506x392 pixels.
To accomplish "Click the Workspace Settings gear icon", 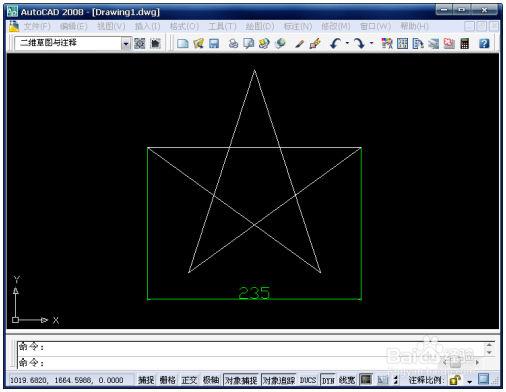I will pyautogui.click(x=140, y=43).
